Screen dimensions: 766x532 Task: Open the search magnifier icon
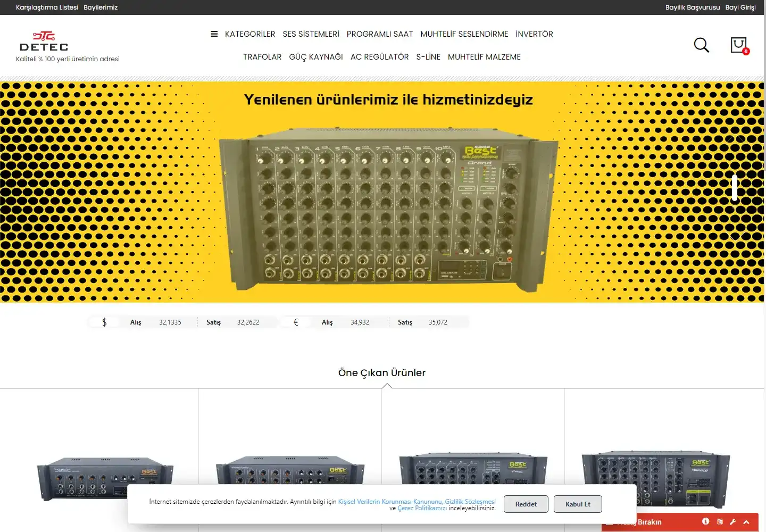pos(702,45)
